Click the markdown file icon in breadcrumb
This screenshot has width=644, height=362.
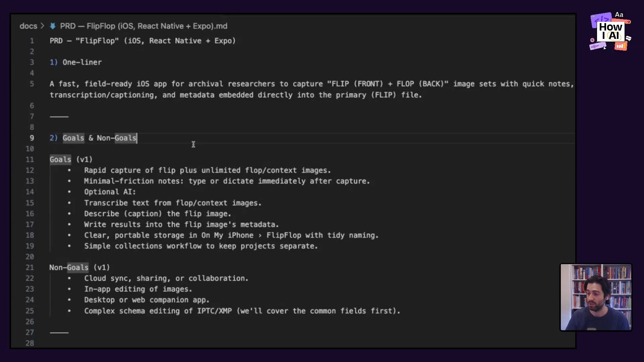click(53, 26)
